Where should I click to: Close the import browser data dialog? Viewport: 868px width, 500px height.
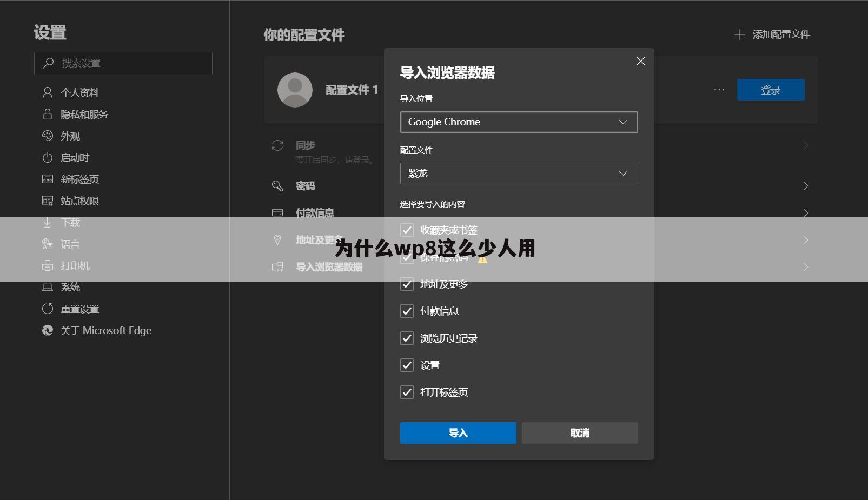pyautogui.click(x=641, y=61)
